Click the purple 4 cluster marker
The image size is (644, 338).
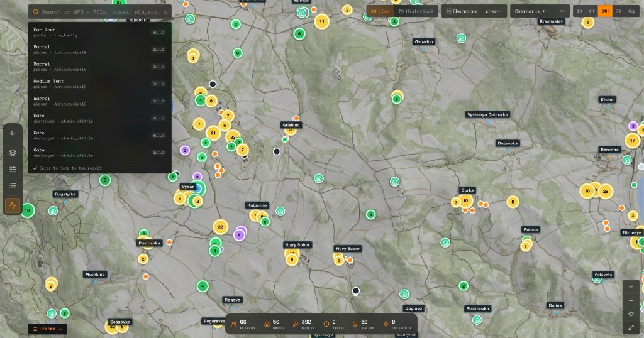(239, 235)
